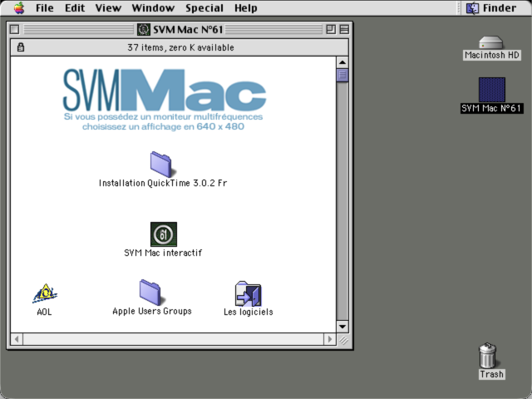Viewport: 532px width, 399px height.
Task: Click the SVM Mac logo banner image
Action: (x=165, y=100)
